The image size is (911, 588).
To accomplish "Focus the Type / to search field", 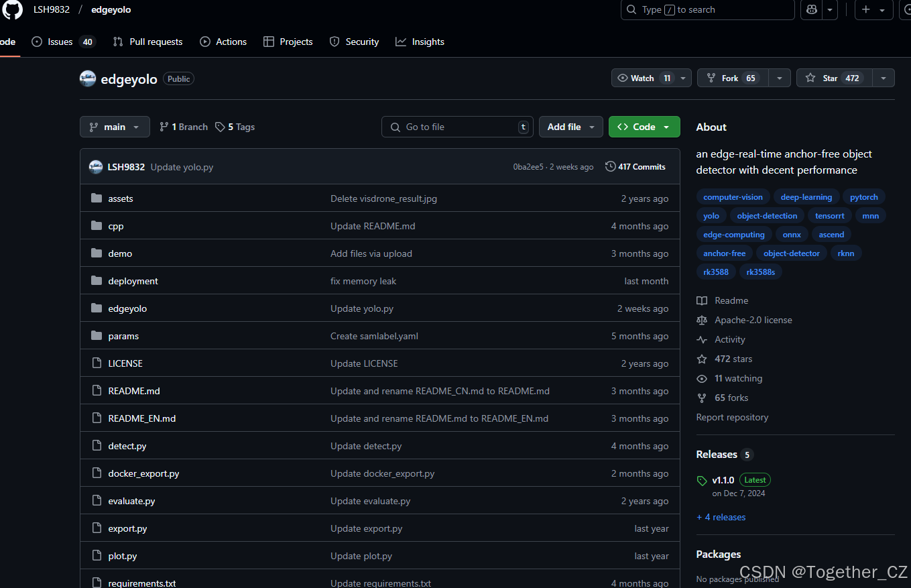I will tap(707, 9).
